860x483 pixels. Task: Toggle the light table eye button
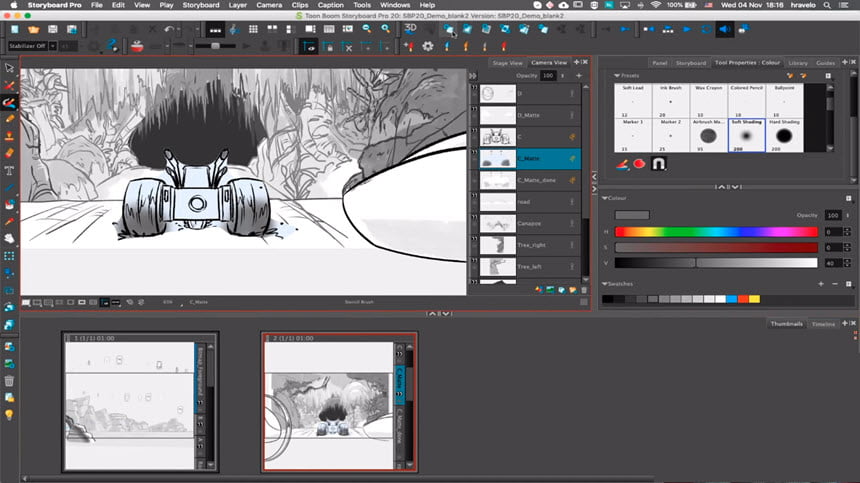(x=309, y=47)
